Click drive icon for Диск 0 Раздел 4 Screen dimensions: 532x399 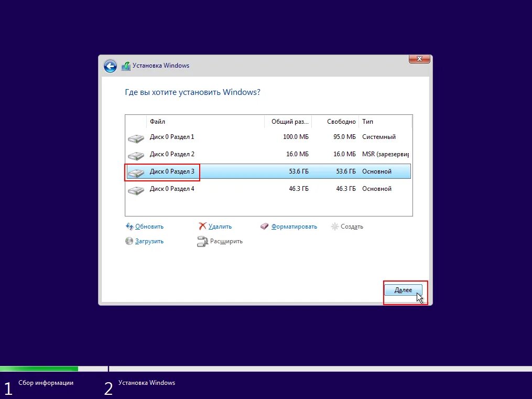(x=136, y=190)
